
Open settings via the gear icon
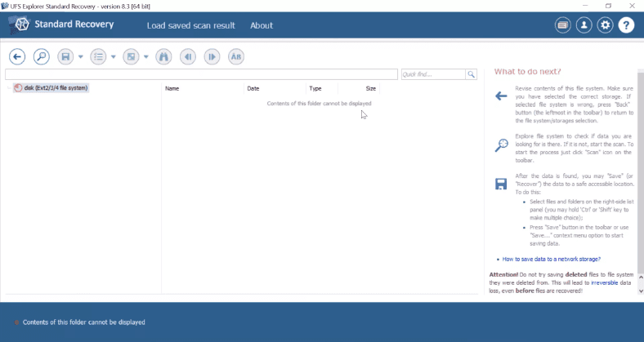pos(605,25)
